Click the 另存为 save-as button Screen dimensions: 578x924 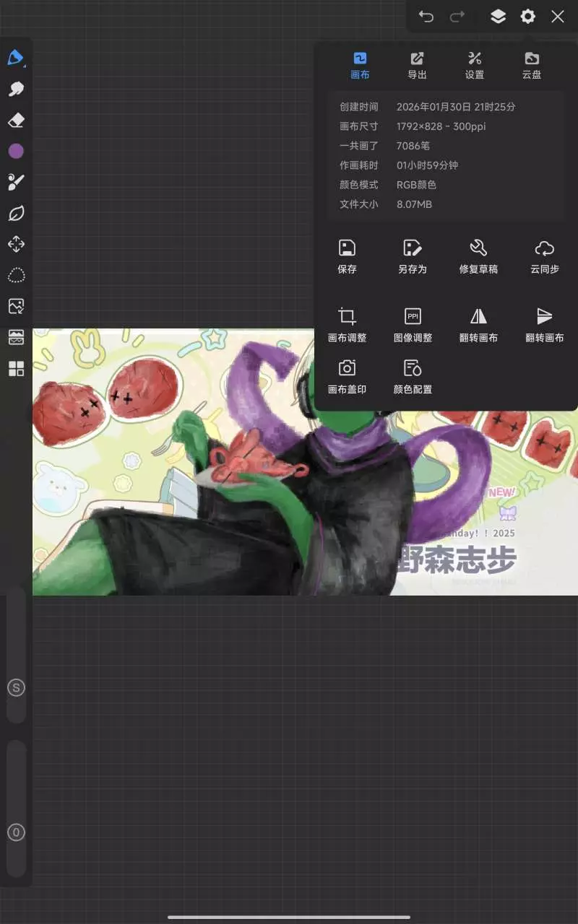point(413,256)
